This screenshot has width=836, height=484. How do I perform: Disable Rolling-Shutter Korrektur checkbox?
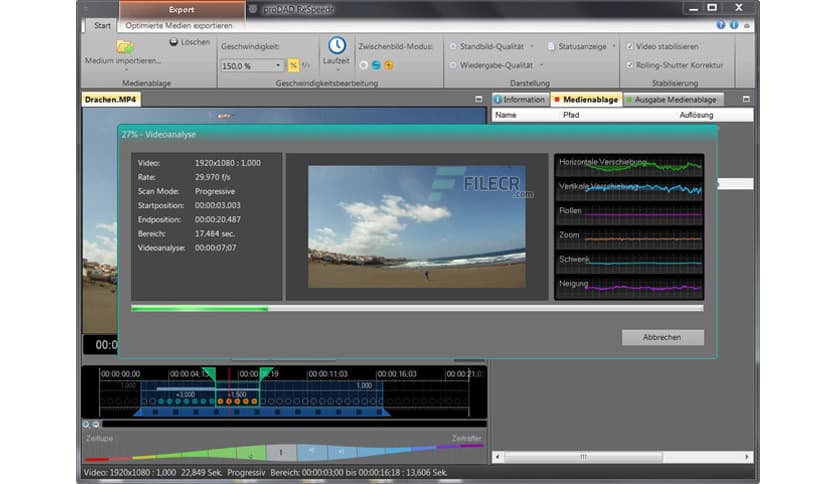pos(629,65)
